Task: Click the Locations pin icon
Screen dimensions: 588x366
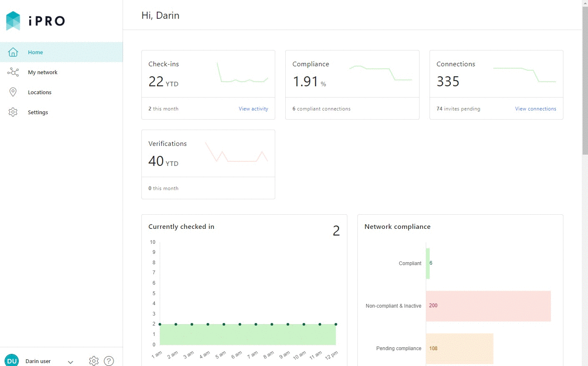Action: click(13, 92)
